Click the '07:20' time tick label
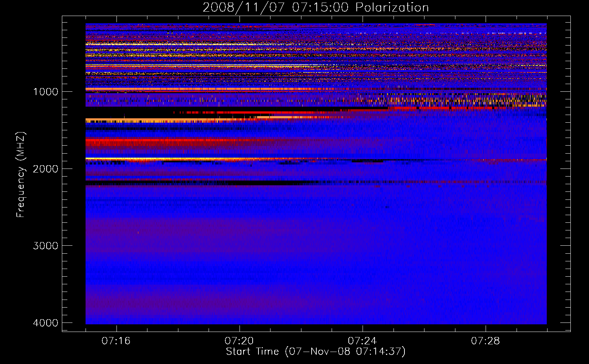The height and width of the screenshot is (364, 589). [x=239, y=341]
